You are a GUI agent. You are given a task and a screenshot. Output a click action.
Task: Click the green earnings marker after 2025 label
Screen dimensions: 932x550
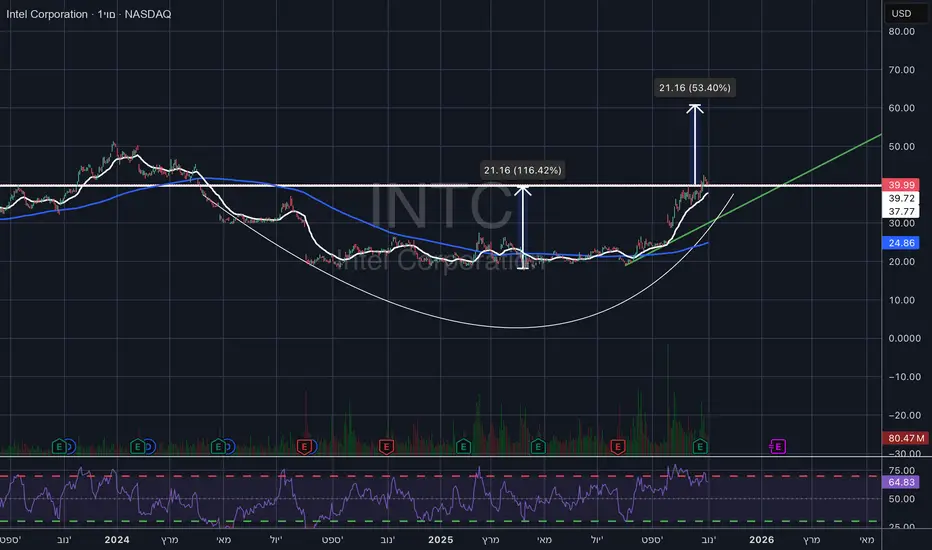463,446
